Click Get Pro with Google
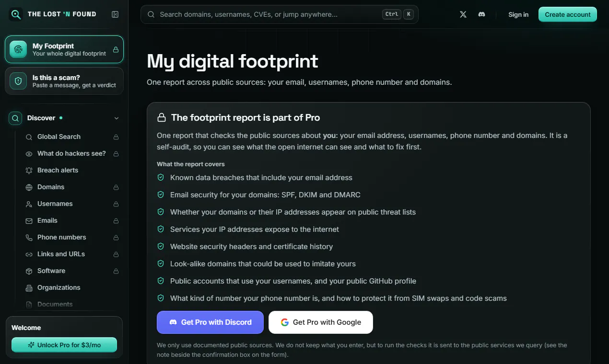 pos(321,322)
